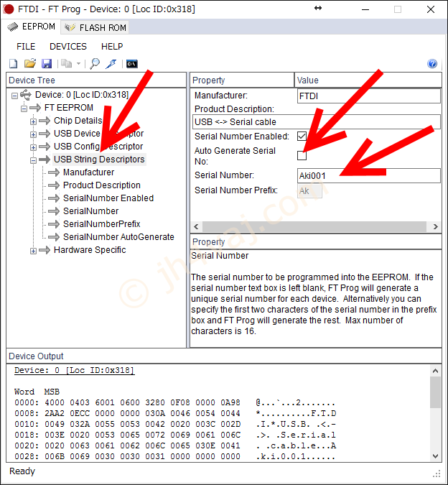Expand the USB Device Descriptor node
Screen dimensions: 448x485
click(33, 134)
